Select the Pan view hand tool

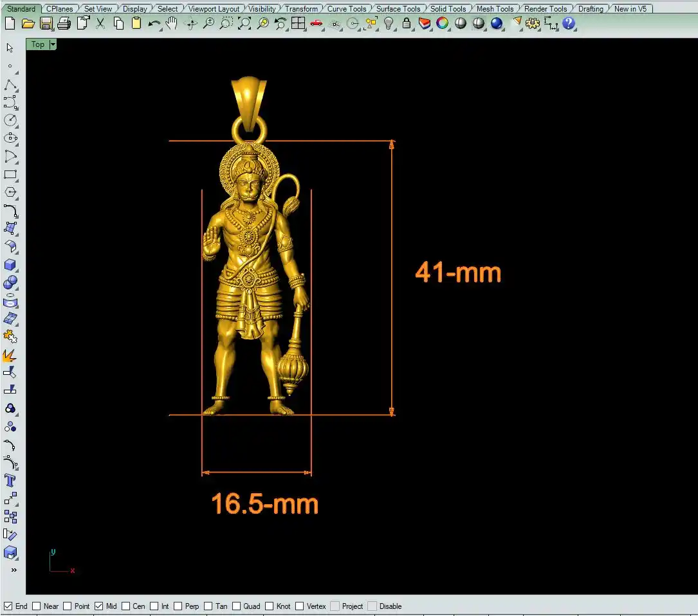171,24
